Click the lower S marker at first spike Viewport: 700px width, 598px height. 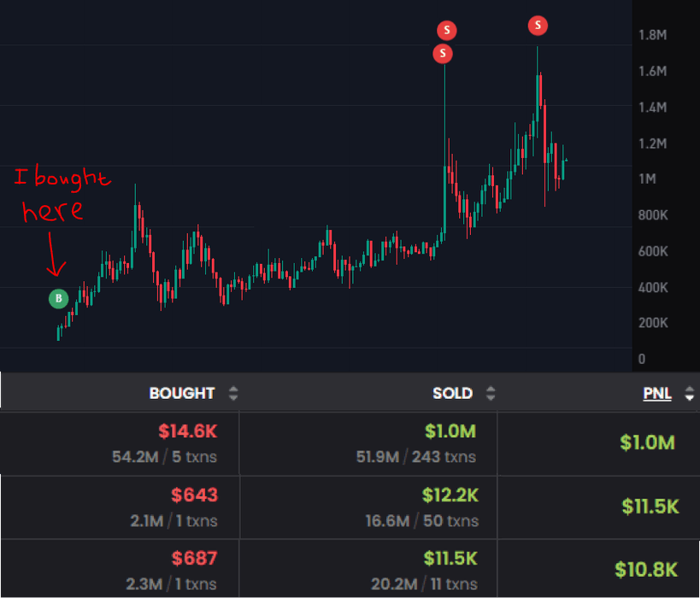tap(443, 54)
